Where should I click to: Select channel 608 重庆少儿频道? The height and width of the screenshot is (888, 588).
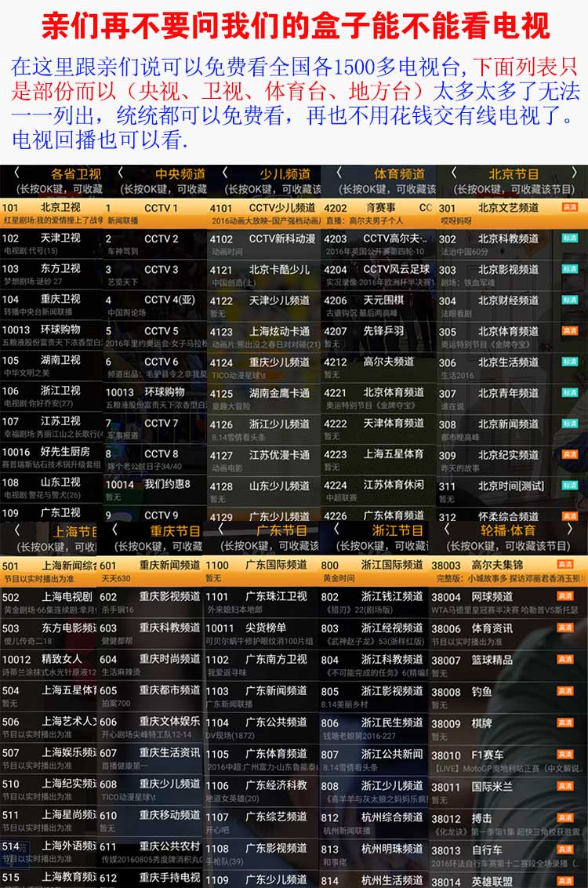coord(150,789)
